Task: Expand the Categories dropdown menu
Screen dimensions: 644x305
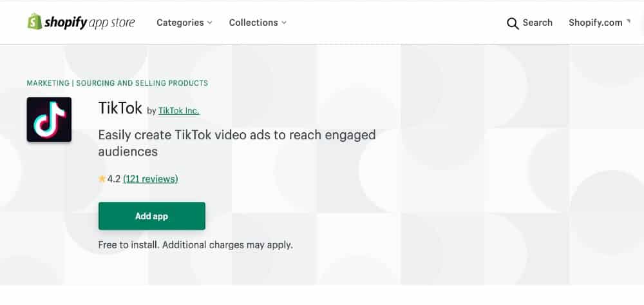Action: (184, 23)
